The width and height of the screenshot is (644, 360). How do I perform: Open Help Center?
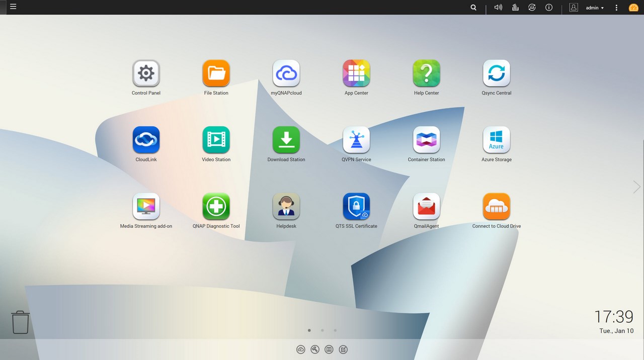tap(427, 73)
